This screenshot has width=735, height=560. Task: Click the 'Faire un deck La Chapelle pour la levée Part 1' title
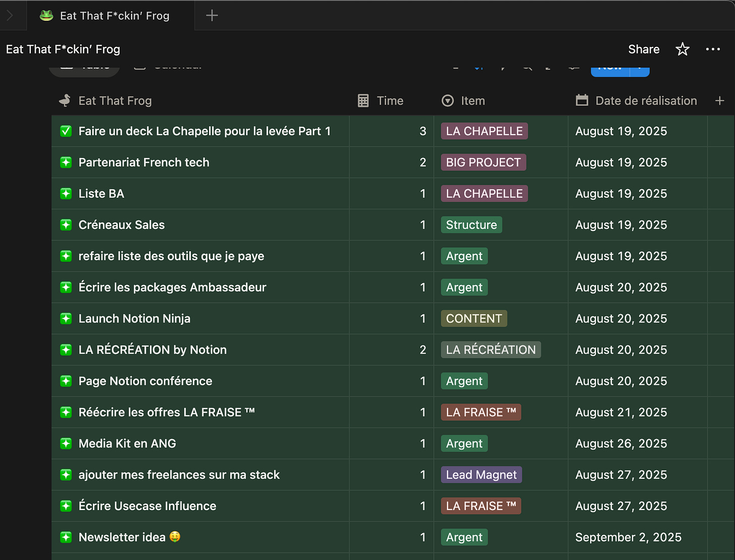coord(204,131)
